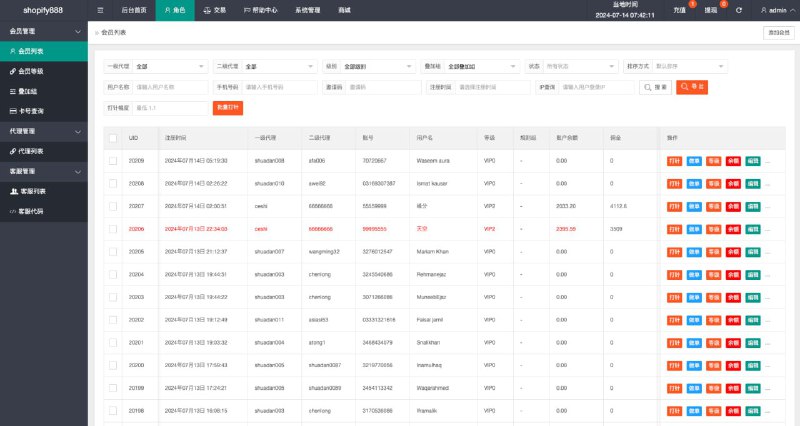Open 代理列表 in the sidebar
The height and width of the screenshot is (426, 800).
click(x=44, y=151)
